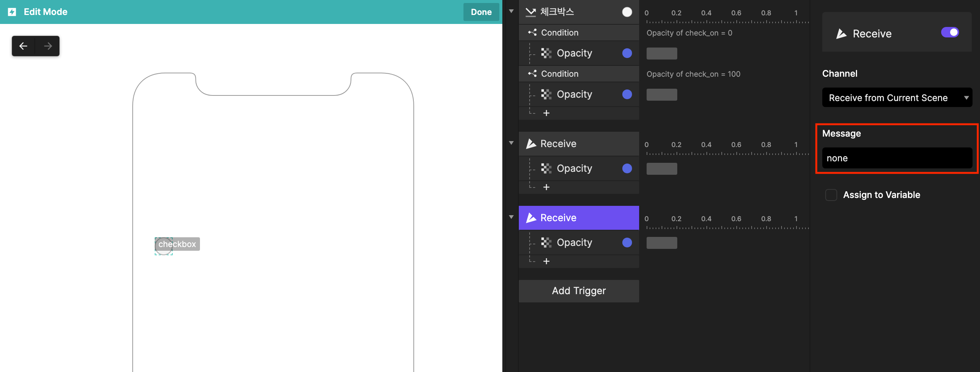Click the Message label
Image resolution: width=980 pixels, height=372 pixels.
(841, 133)
